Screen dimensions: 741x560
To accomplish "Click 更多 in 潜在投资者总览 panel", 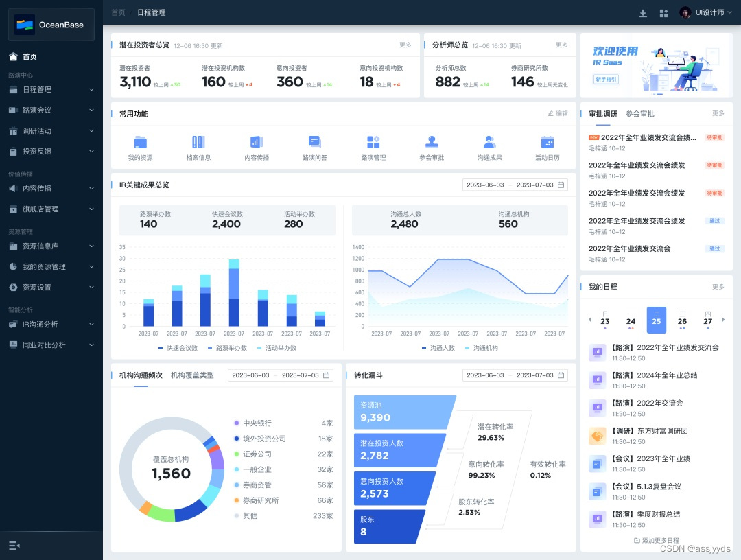I will coord(405,45).
